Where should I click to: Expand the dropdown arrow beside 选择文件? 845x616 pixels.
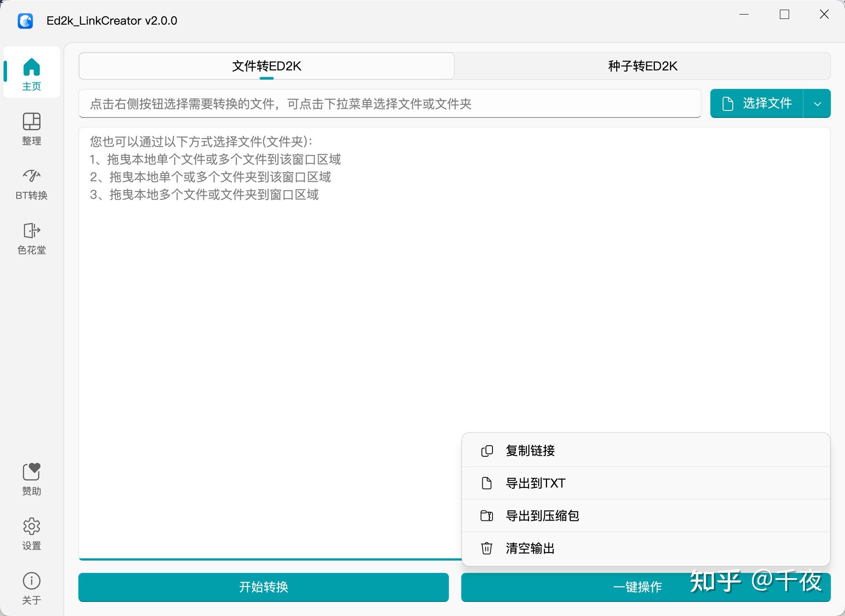pos(817,104)
